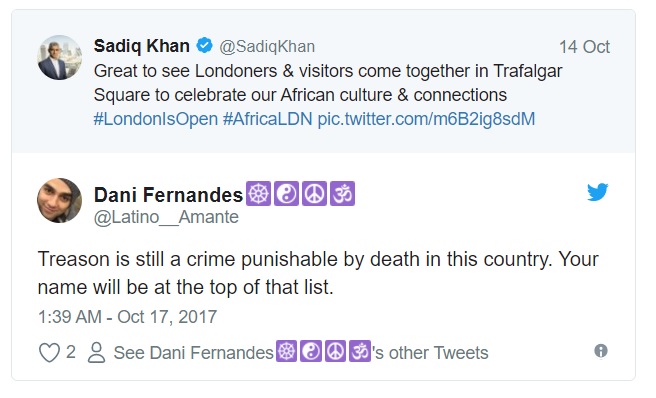
Task: Like the tweet with the heart icon
Action: click(x=49, y=352)
